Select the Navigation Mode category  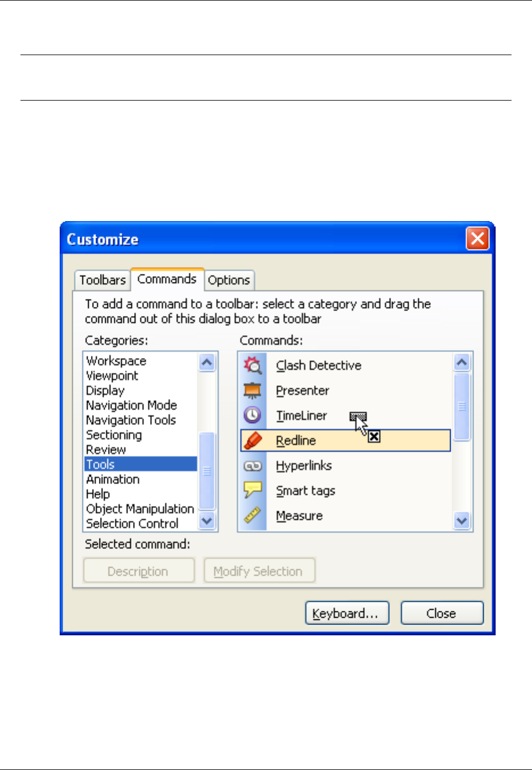[131, 405]
